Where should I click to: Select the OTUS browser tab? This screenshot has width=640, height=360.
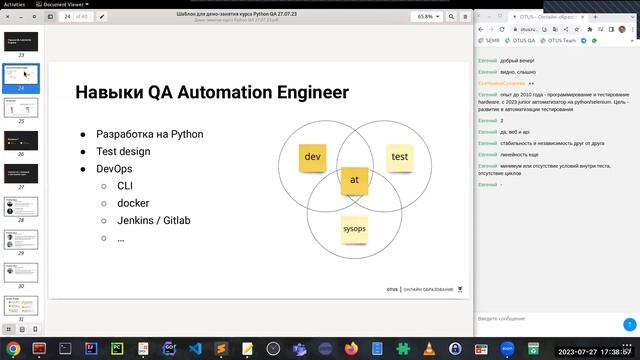pos(547,17)
